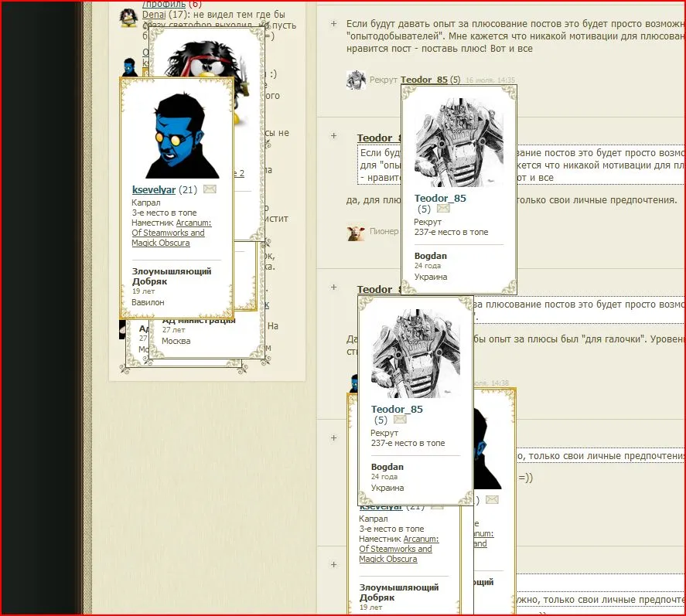686x616 pixels.
Task: Open the ksevelyar profile link in left card
Action: pos(154,189)
